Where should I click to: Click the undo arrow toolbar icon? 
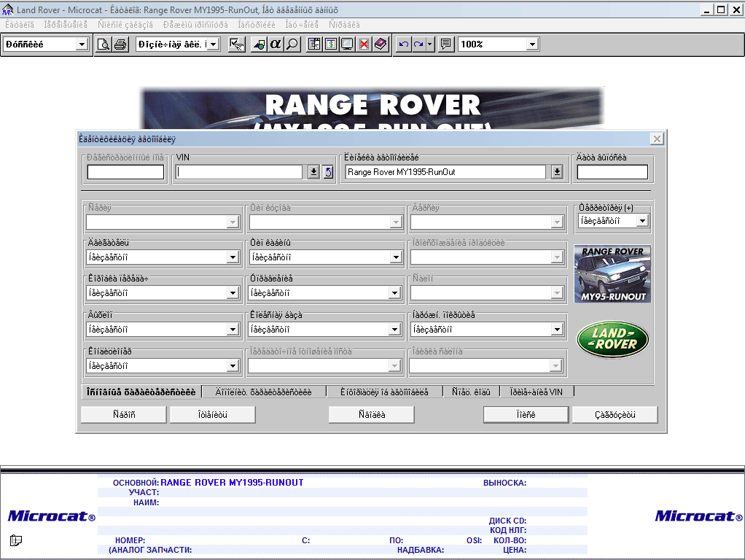pos(403,44)
